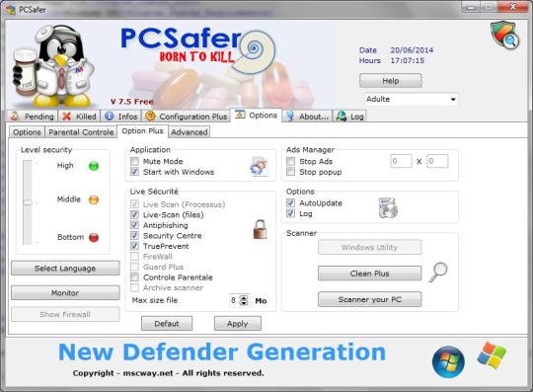
Task: Click the Help button
Action: point(391,81)
